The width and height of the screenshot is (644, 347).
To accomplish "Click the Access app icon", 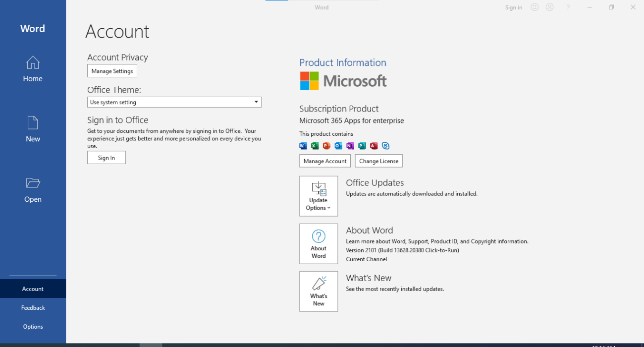I will (x=374, y=146).
